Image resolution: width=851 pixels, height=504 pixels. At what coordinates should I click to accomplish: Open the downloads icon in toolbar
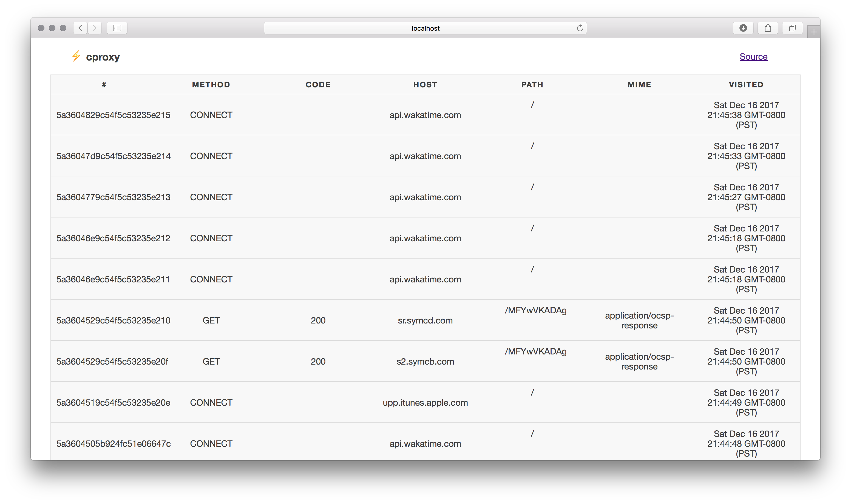click(x=743, y=28)
